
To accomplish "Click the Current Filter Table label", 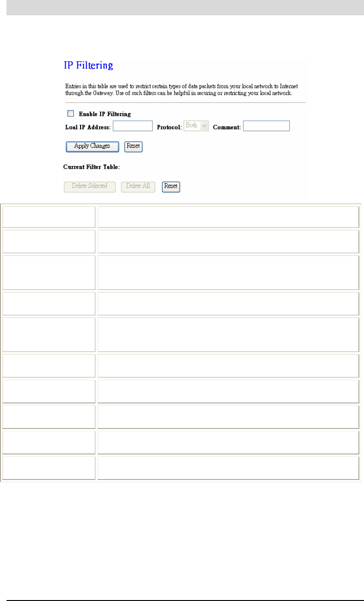I will click(x=92, y=166).
